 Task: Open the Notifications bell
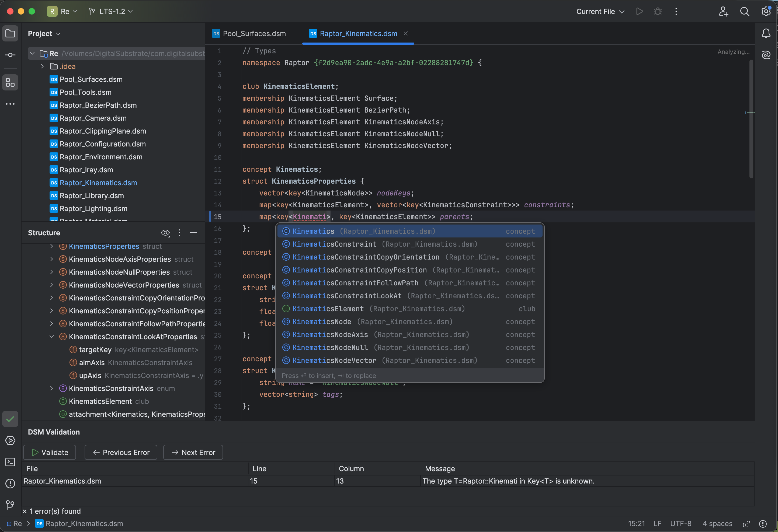766,33
